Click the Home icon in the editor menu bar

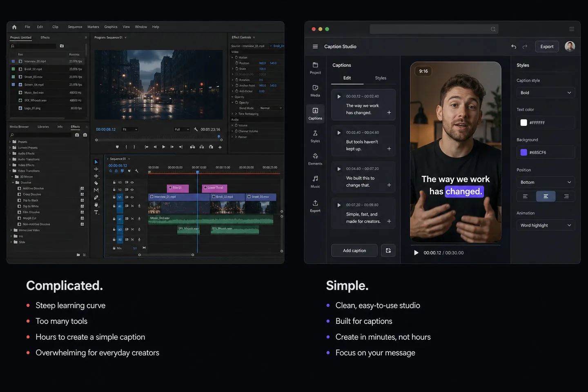click(x=14, y=27)
